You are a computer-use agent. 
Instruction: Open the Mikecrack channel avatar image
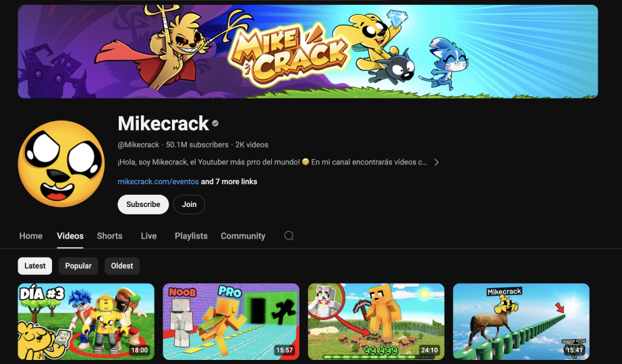click(61, 164)
